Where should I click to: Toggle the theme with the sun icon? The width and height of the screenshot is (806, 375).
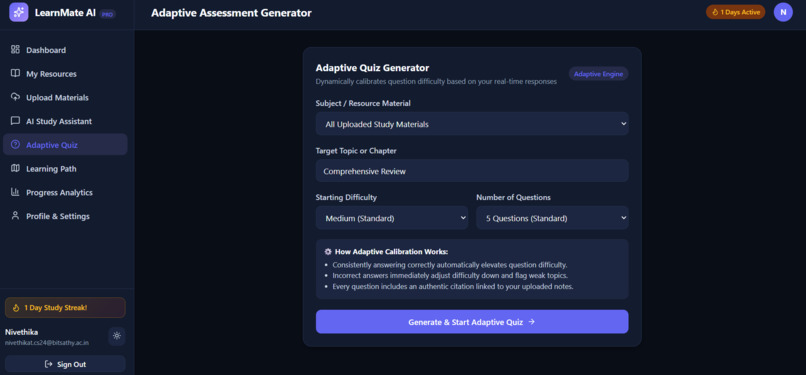pyautogui.click(x=117, y=336)
